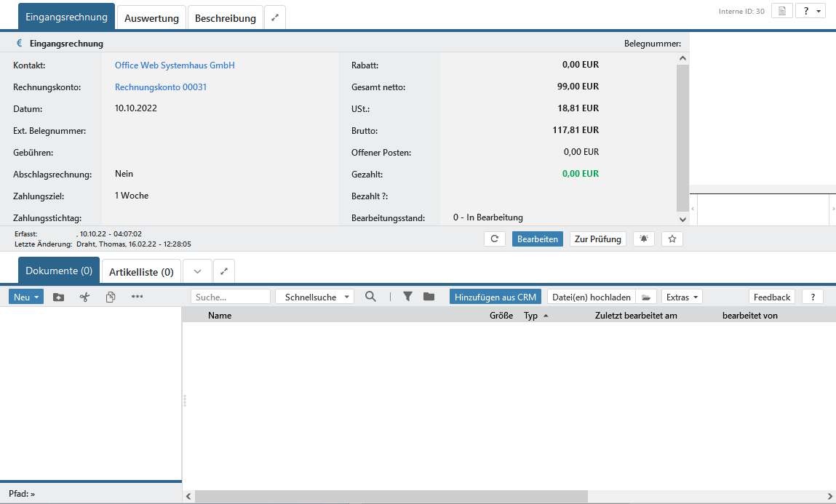Click the blue Bearbeiten button
Screen dimensions: 836x504
click(x=537, y=239)
